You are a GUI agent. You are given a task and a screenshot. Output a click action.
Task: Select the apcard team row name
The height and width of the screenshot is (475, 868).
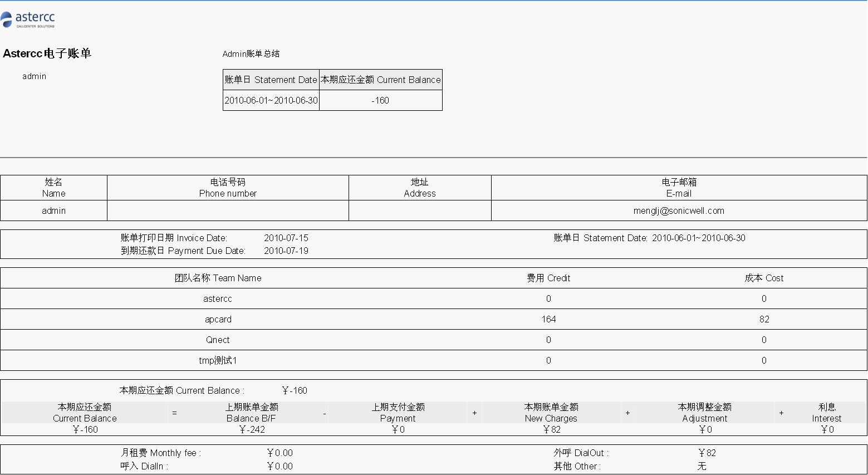click(218, 319)
